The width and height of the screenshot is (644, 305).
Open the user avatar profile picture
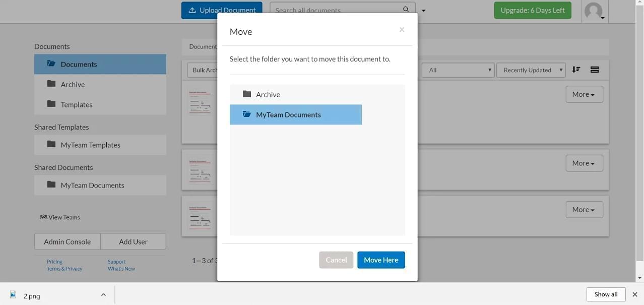click(x=594, y=11)
